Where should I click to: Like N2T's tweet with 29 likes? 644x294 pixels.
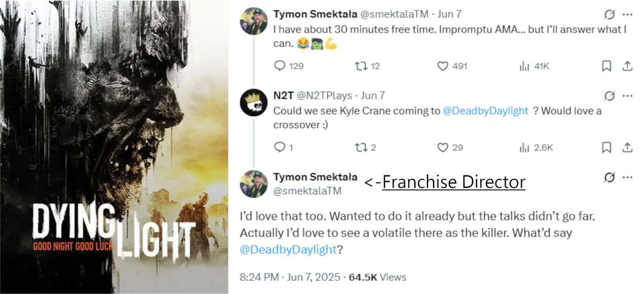pyautogui.click(x=450, y=147)
